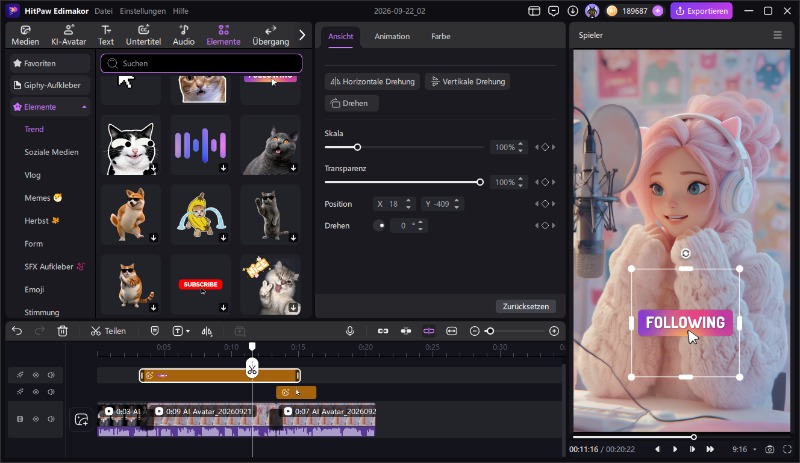
Task: Switch to the Farbe tab
Action: tap(440, 36)
